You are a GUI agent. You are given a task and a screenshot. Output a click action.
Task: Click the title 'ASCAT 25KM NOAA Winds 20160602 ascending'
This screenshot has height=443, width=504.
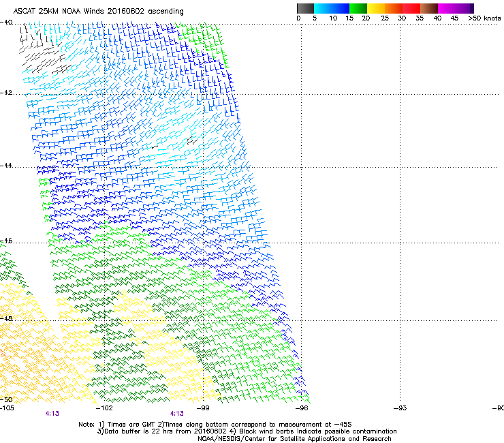[x=98, y=12]
